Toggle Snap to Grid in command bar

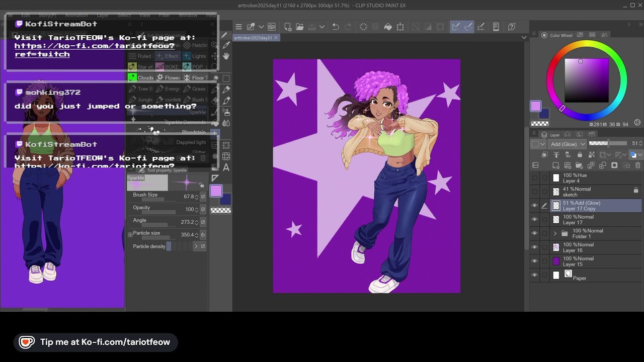(481, 27)
